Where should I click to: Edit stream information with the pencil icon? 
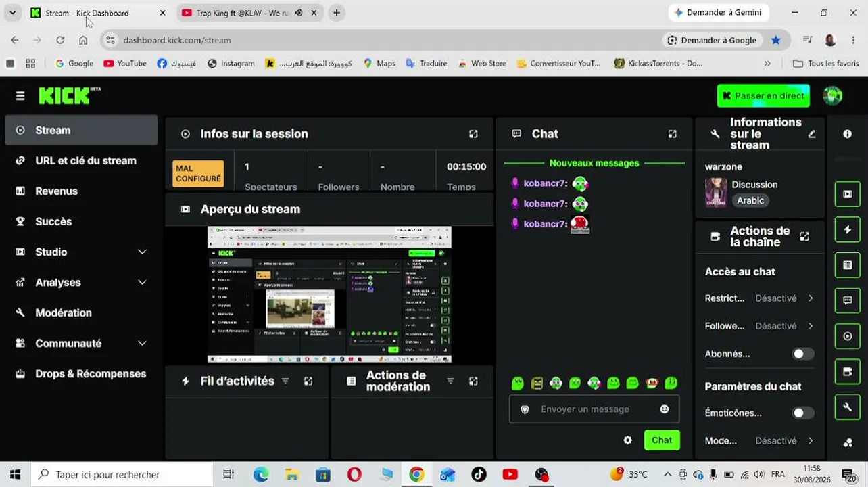tap(812, 134)
